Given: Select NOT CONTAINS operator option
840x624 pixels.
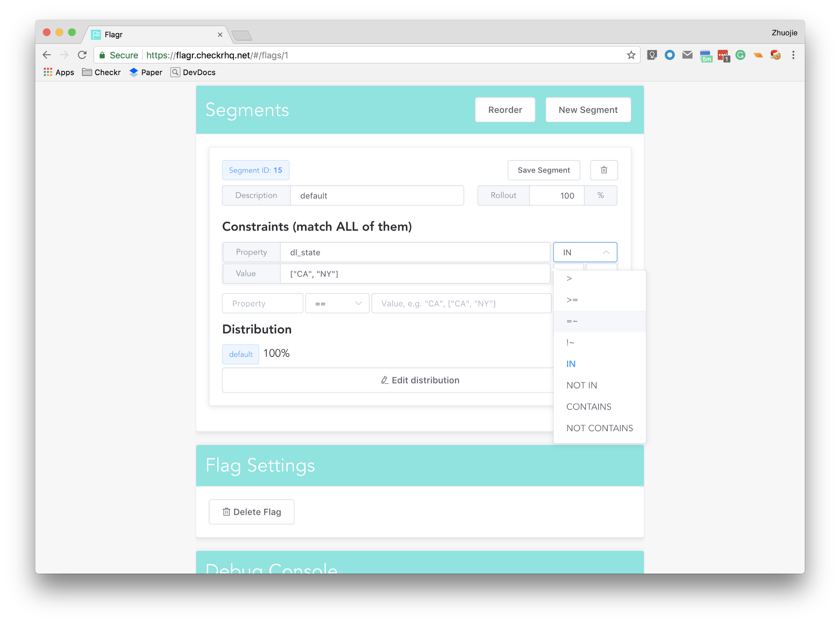Looking at the screenshot, I should [x=599, y=428].
